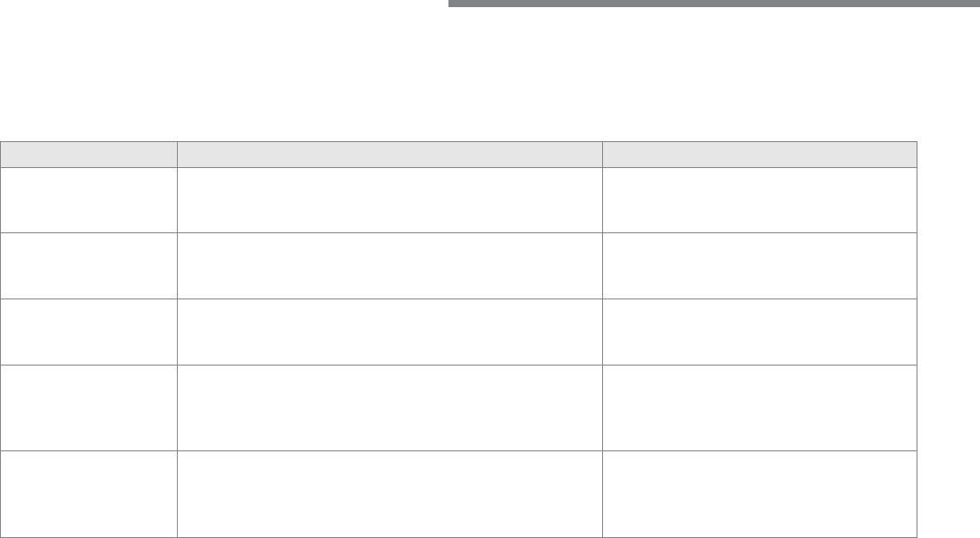The image size is (980, 538).
Task: Select second-row cell in right column
Action: click(759, 266)
